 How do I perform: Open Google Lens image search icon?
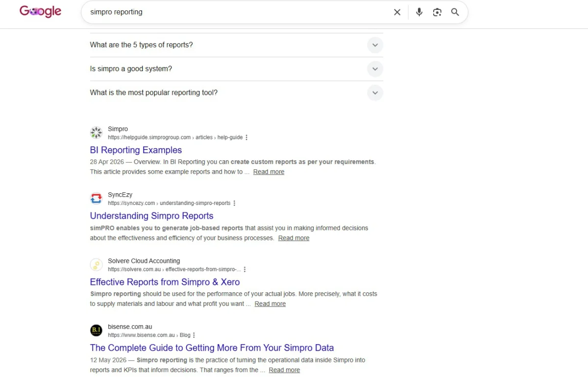pos(437,12)
